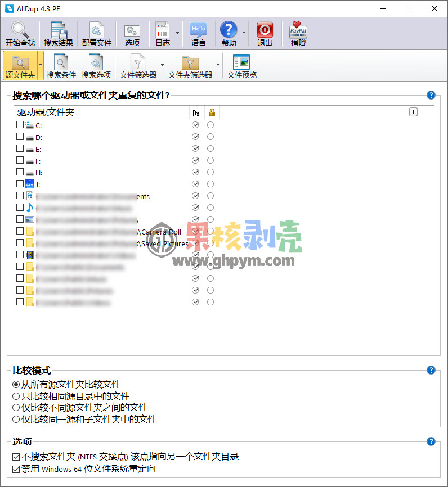Open 搜索结果 toolbar icon
The height and width of the screenshot is (487, 448).
pyautogui.click(x=59, y=34)
